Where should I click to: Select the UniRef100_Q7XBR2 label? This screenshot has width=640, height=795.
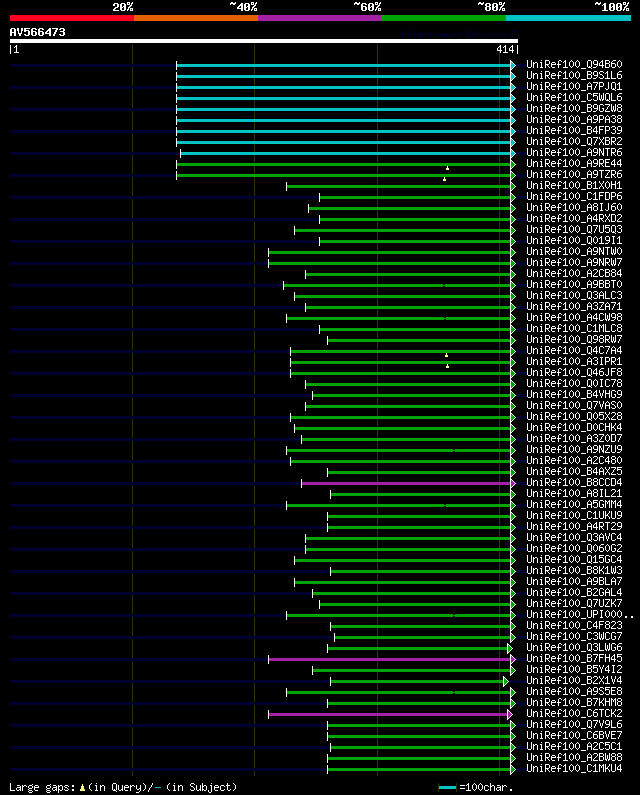[574, 141]
